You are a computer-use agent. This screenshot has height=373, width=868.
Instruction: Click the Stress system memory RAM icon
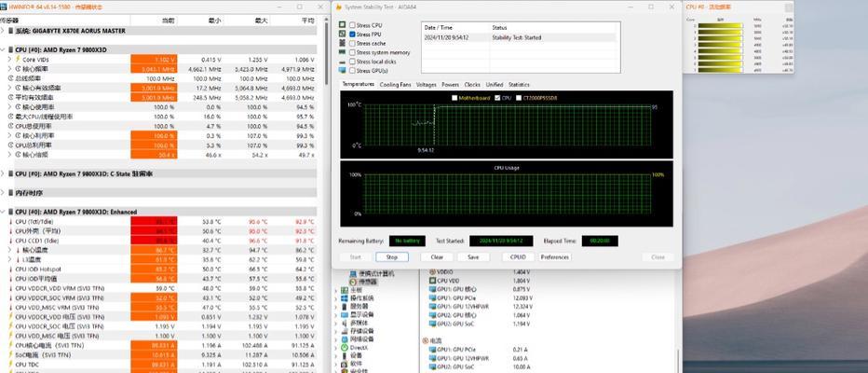click(343, 52)
